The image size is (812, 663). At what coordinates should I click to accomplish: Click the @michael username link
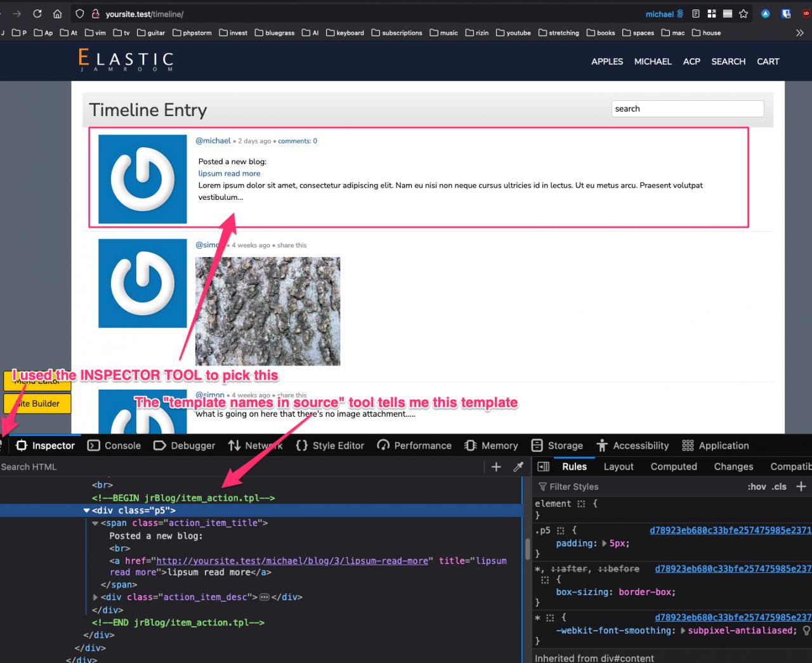coord(213,141)
